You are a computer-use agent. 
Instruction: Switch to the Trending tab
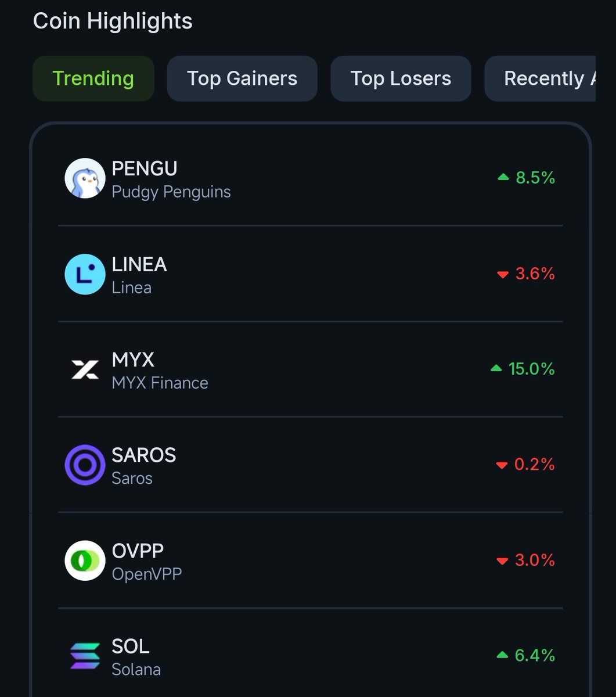(x=93, y=78)
